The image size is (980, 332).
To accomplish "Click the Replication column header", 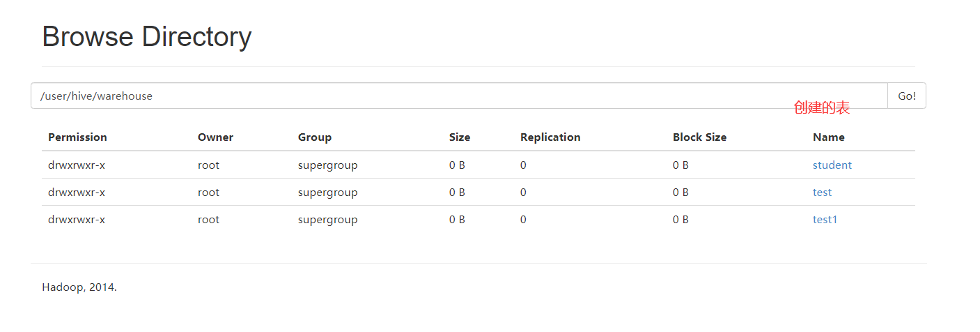I will (550, 137).
